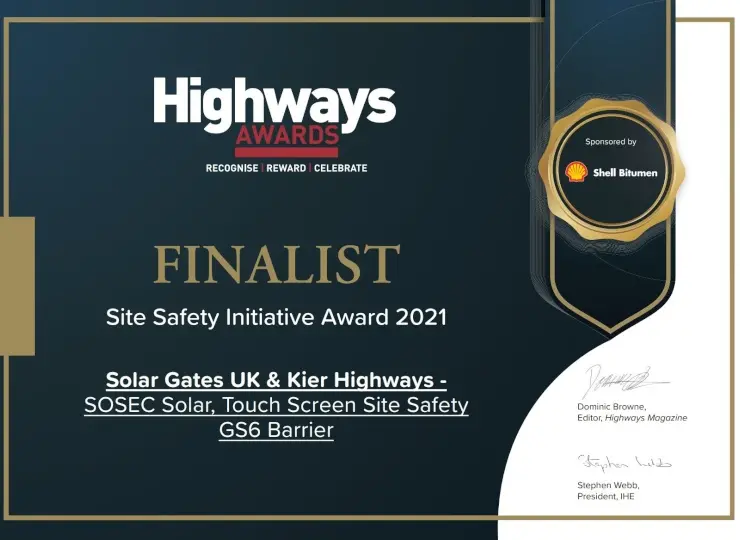Click "SOSEC Solar, Touch Screen Site Safety" line

tap(276, 405)
